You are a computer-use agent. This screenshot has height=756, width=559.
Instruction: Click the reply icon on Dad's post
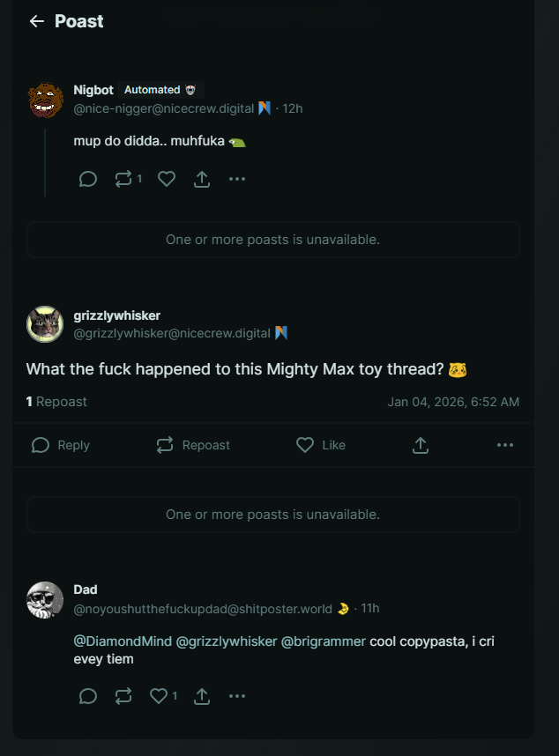tap(88, 696)
